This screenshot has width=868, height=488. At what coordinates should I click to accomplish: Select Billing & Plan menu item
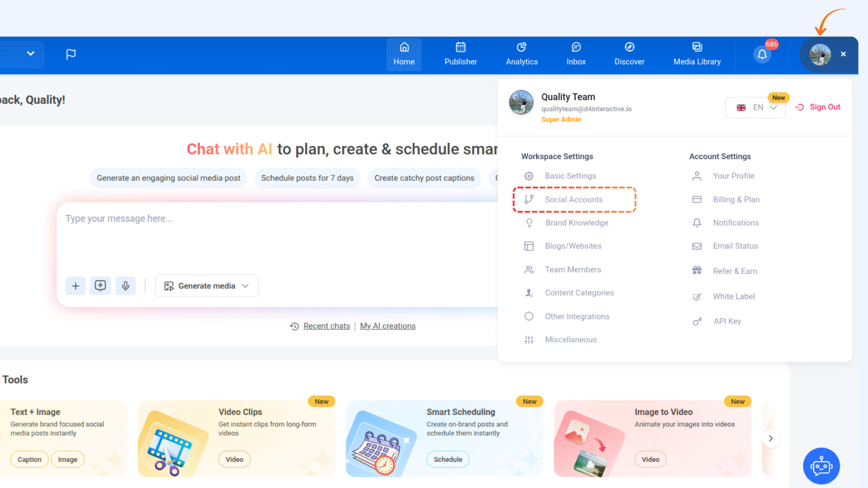(x=736, y=200)
